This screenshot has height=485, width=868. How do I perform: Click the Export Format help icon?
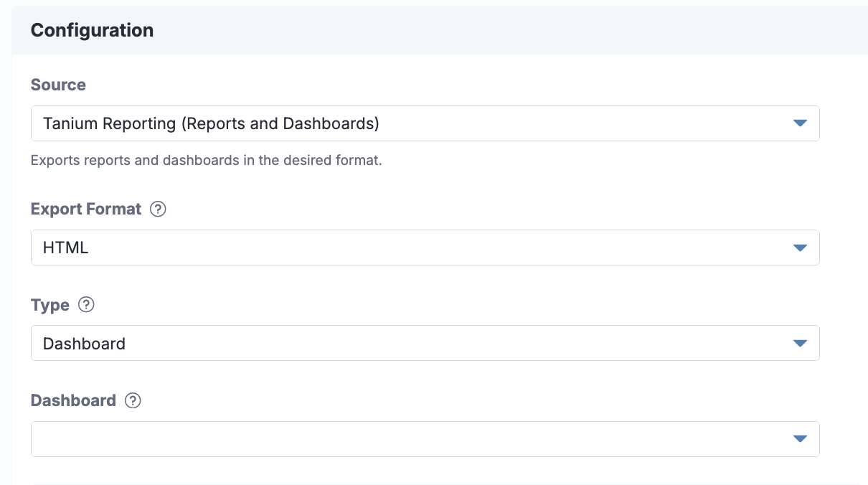pyautogui.click(x=158, y=209)
